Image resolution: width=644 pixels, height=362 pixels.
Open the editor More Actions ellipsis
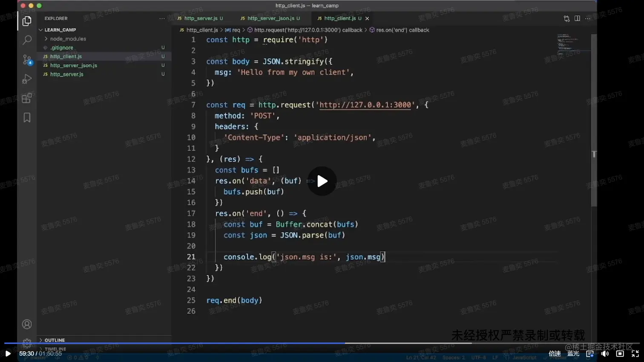pos(588,19)
